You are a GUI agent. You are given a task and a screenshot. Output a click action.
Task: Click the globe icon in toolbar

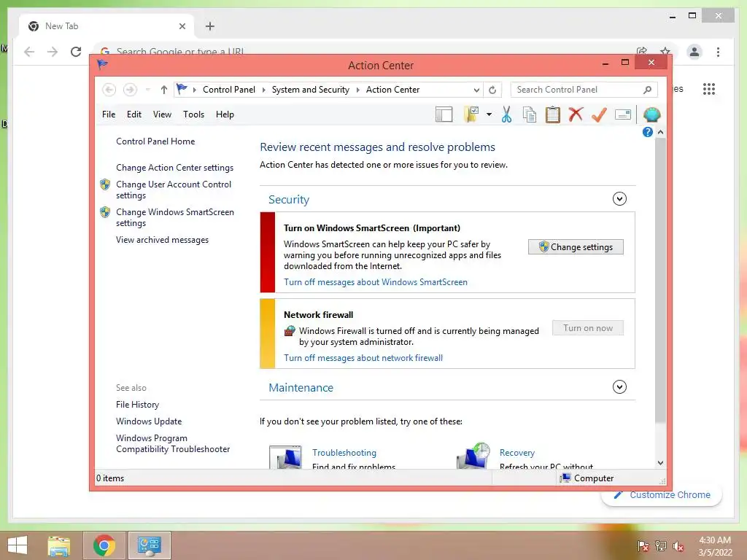pos(651,114)
